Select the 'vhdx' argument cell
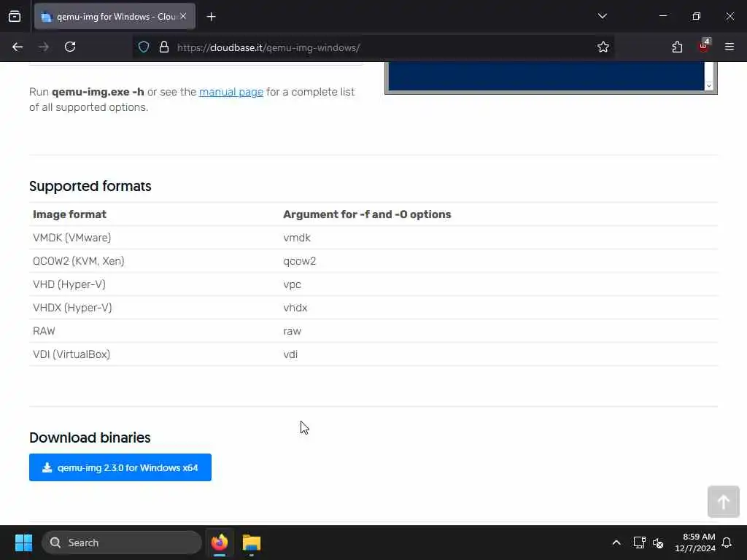Image resolution: width=747 pixels, height=560 pixels. (x=295, y=308)
